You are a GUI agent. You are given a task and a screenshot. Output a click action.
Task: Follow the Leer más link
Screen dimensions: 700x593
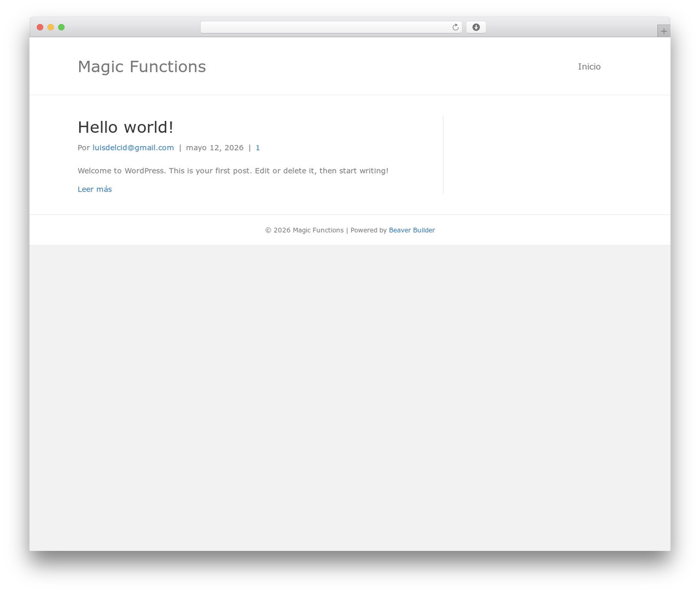[x=95, y=189]
